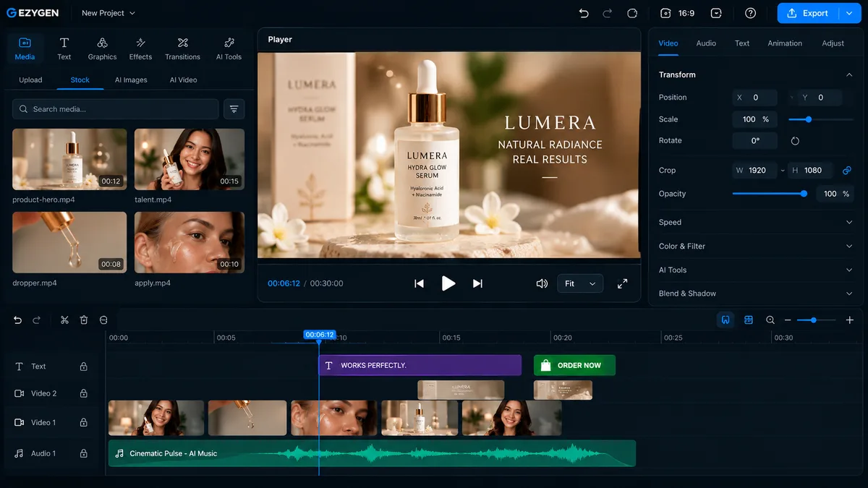
Task: Open the help question mark icon
Action: [x=750, y=13]
